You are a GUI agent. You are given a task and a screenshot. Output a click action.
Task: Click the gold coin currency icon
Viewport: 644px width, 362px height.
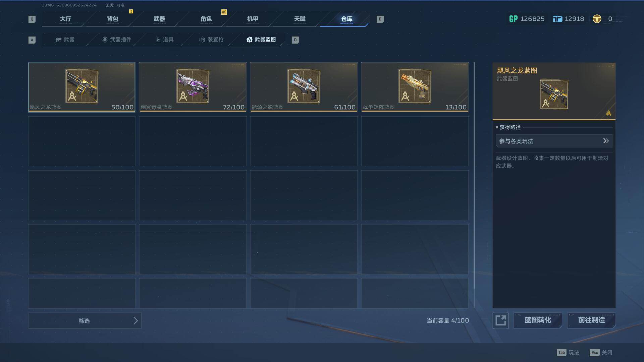[597, 19]
